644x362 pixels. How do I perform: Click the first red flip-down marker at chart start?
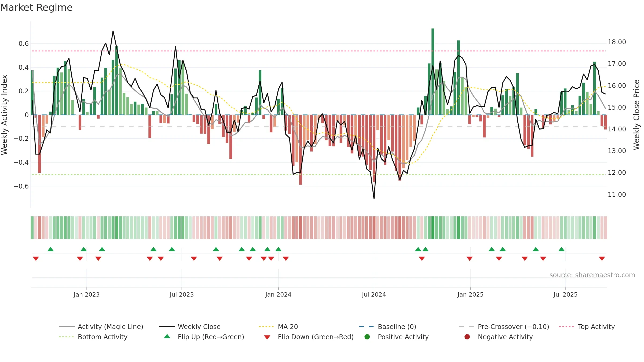pos(36,258)
